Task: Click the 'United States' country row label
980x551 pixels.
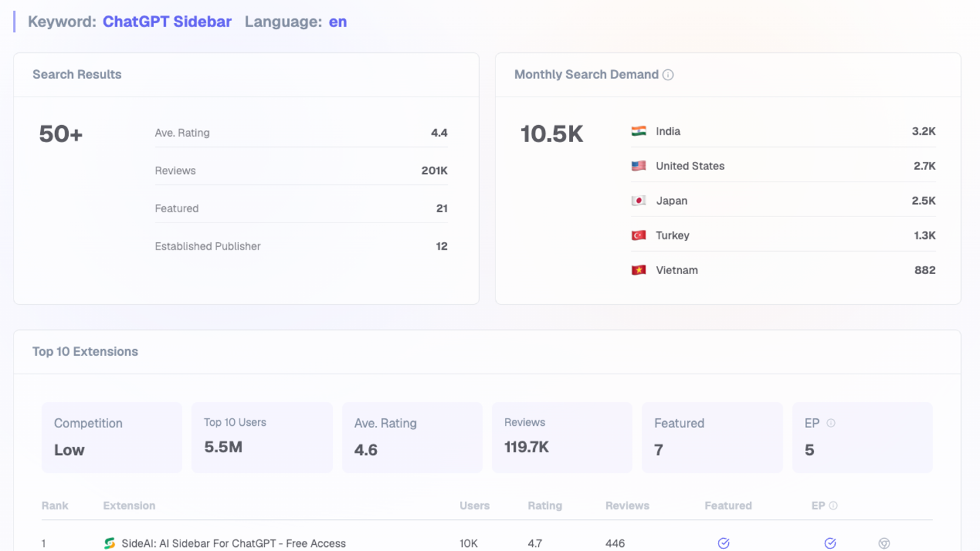Action: pos(690,166)
